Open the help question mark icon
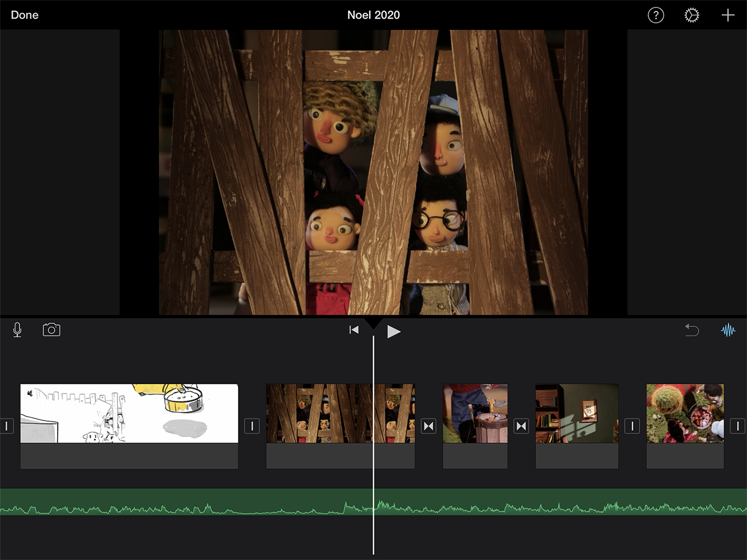Screen dimensions: 747x560 [656, 15]
